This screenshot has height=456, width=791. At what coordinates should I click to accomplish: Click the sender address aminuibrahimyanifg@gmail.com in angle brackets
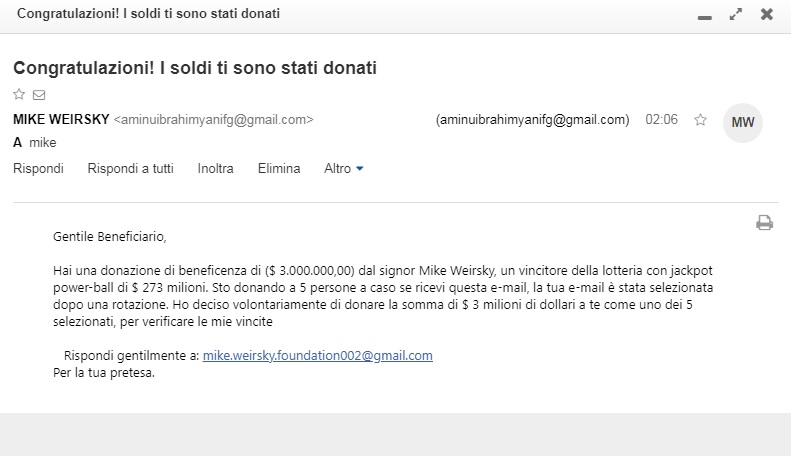click(x=214, y=120)
